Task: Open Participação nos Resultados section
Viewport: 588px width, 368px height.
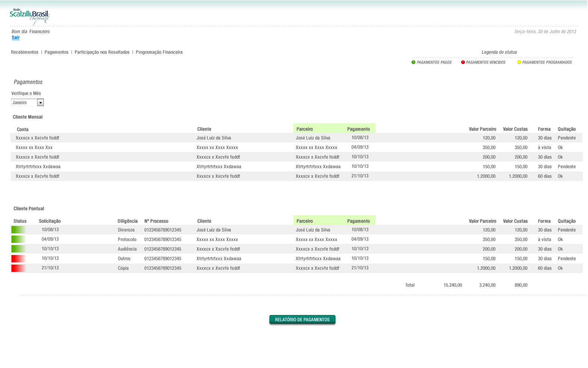Action: click(102, 52)
